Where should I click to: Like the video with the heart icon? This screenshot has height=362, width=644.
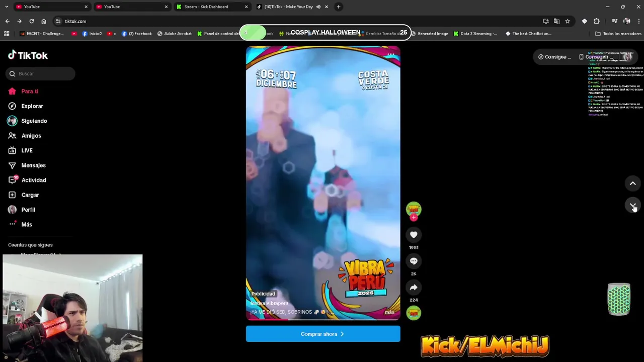[414, 235]
